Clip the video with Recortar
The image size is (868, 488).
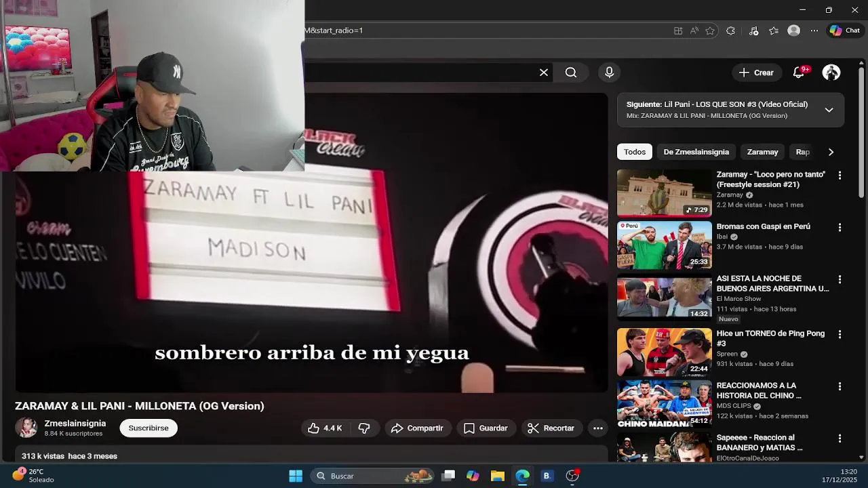pos(551,428)
